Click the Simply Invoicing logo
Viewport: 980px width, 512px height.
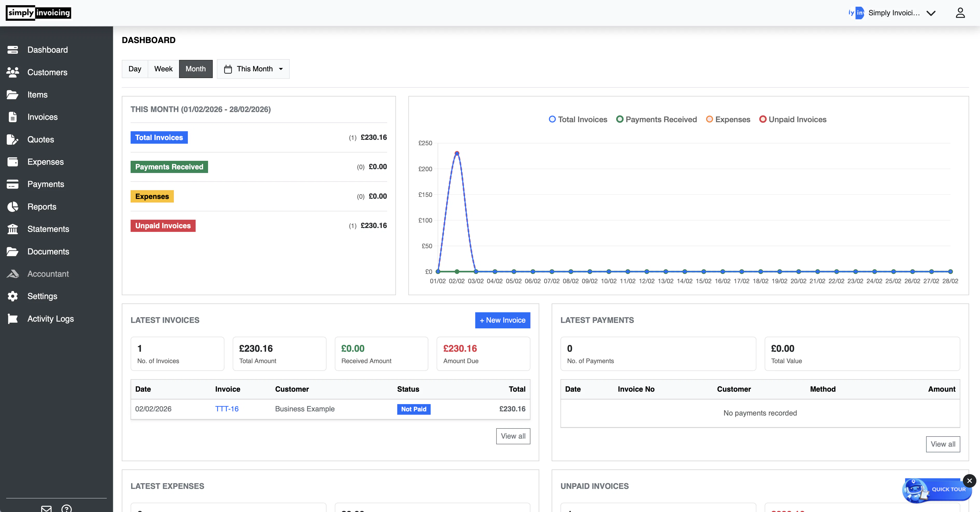coord(38,13)
